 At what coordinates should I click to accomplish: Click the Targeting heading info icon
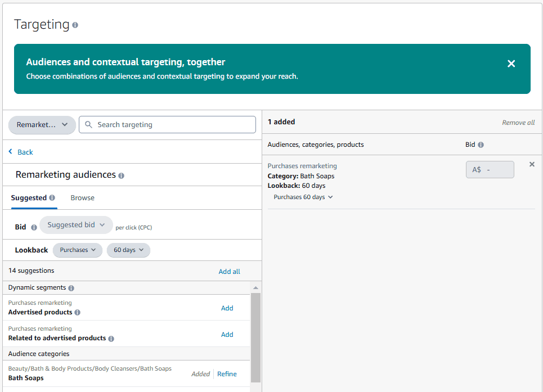click(x=75, y=25)
